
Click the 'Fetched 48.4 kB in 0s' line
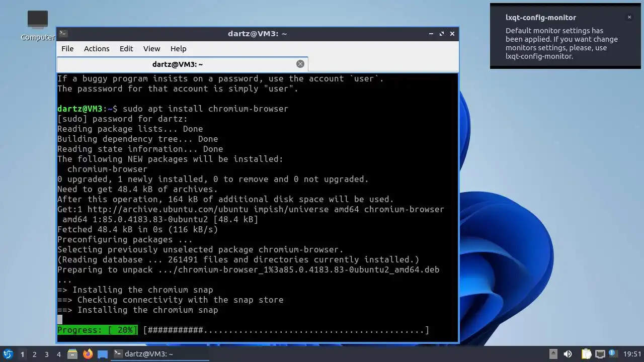coord(137,230)
